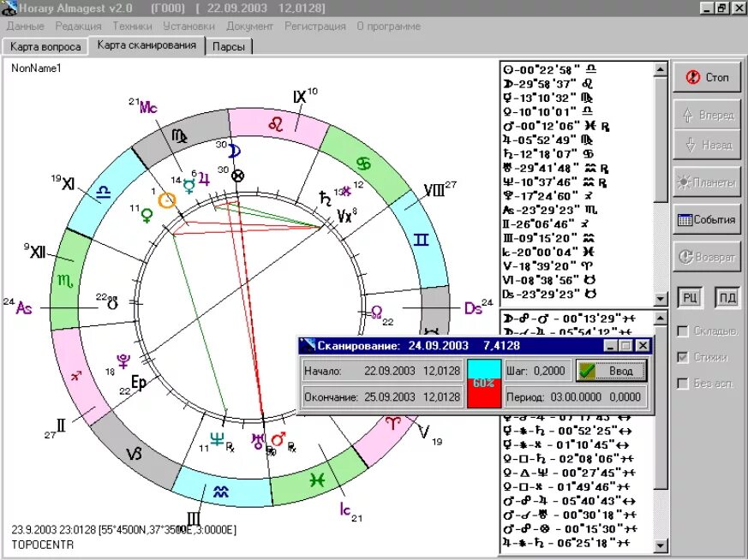Close the Сканирование dialog
This screenshot has width=748, height=560.
point(643,346)
